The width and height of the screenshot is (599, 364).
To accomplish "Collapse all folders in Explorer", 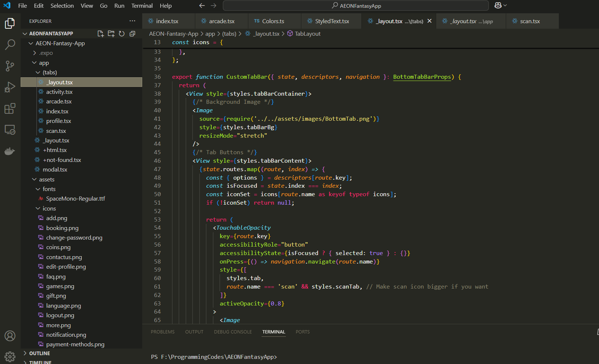I will pos(132,33).
